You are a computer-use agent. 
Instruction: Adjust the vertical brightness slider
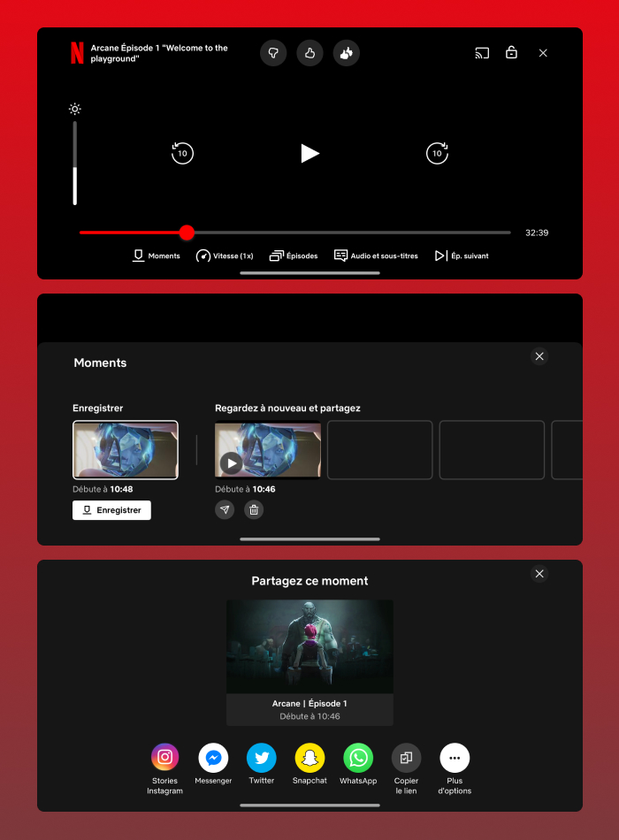tap(75, 164)
